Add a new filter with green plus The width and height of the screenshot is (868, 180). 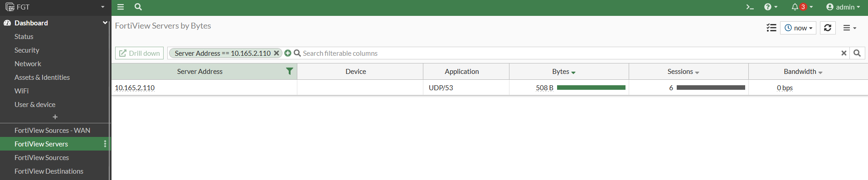(x=288, y=53)
